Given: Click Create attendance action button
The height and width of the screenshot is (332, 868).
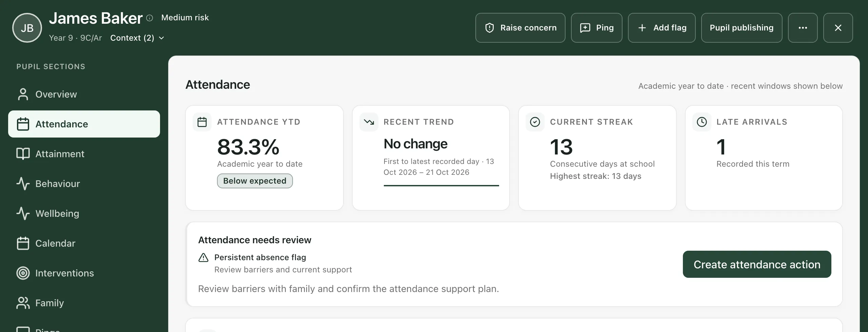Looking at the screenshot, I should click(757, 264).
